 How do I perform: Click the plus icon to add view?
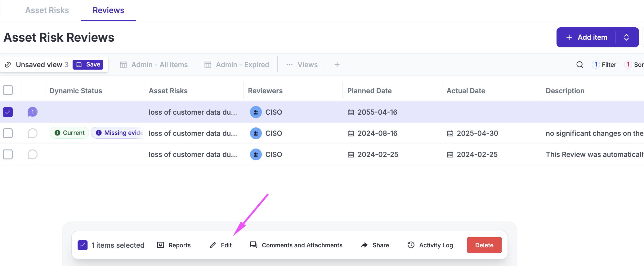pyautogui.click(x=337, y=65)
